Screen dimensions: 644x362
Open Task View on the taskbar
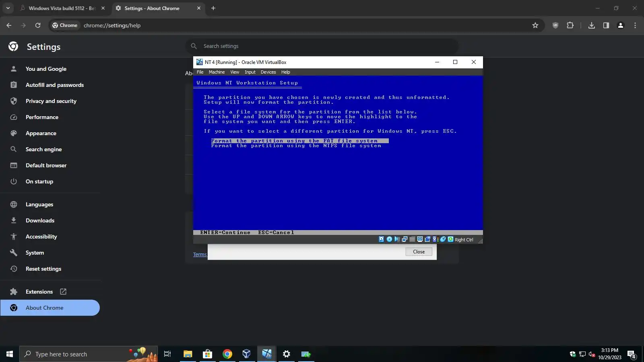tap(167, 354)
